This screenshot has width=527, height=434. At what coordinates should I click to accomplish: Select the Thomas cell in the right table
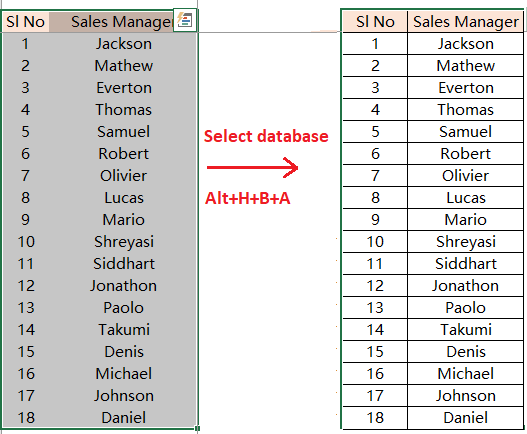465,110
